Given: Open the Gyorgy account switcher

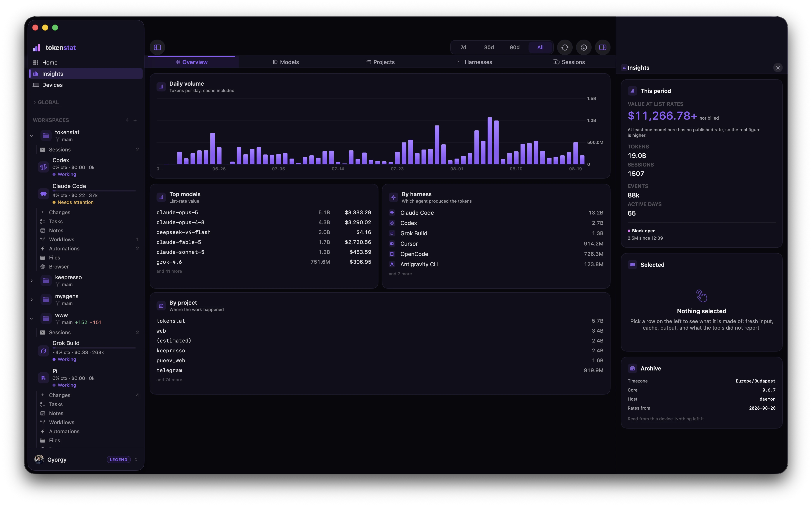Looking at the screenshot, I should 136,460.
